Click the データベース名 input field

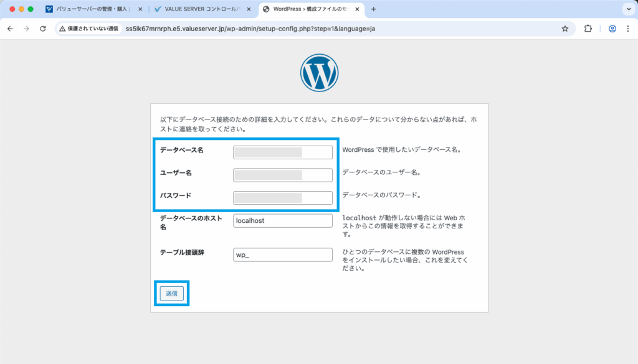[282, 152]
